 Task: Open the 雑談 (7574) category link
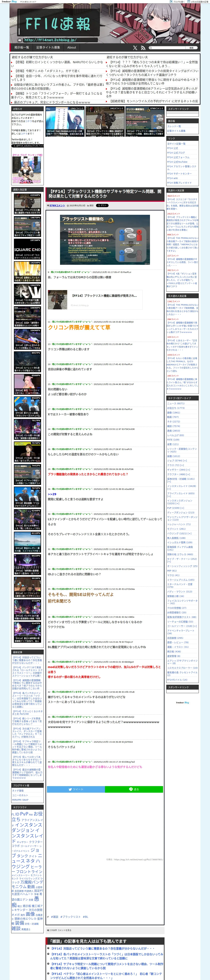(173, 426)
